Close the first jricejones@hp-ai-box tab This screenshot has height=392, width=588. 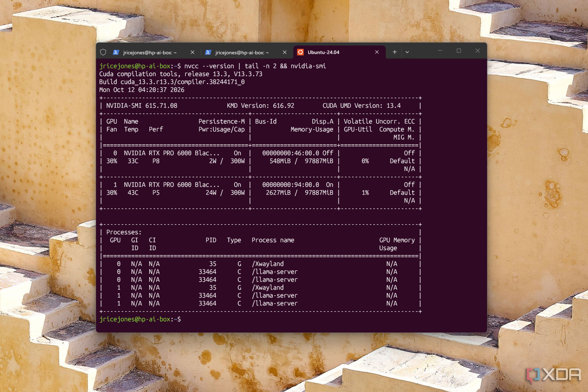coord(192,52)
